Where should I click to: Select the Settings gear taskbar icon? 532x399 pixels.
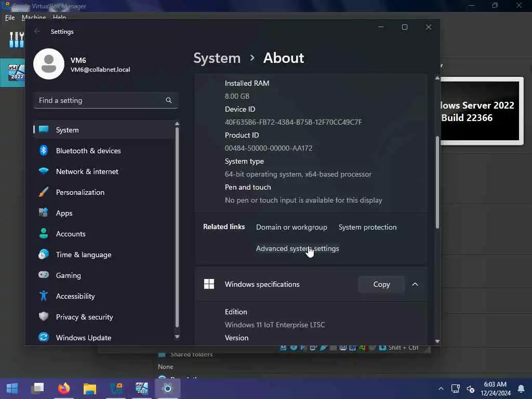click(168, 388)
